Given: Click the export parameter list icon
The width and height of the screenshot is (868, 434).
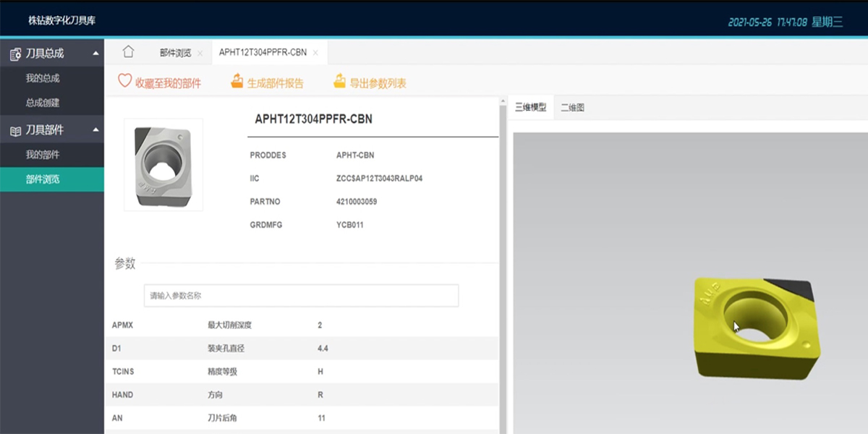Looking at the screenshot, I should (x=339, y=82).
